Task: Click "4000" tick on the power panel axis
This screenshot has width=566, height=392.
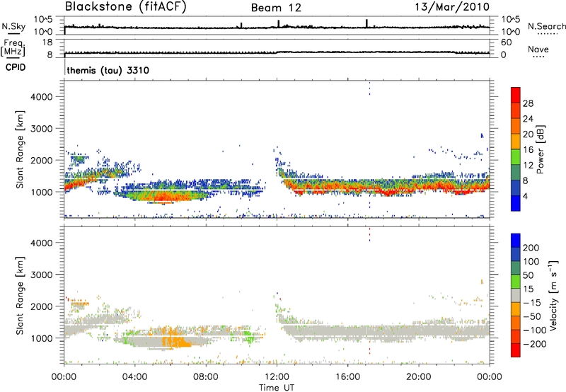Action: tap(41, 97)
